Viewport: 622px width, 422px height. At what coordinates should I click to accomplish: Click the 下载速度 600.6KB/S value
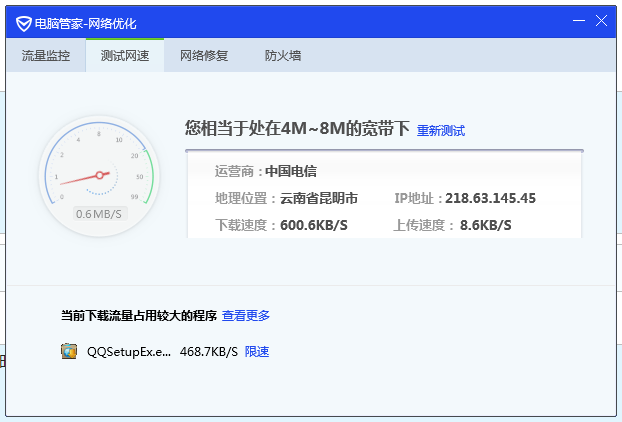[313, 225]
